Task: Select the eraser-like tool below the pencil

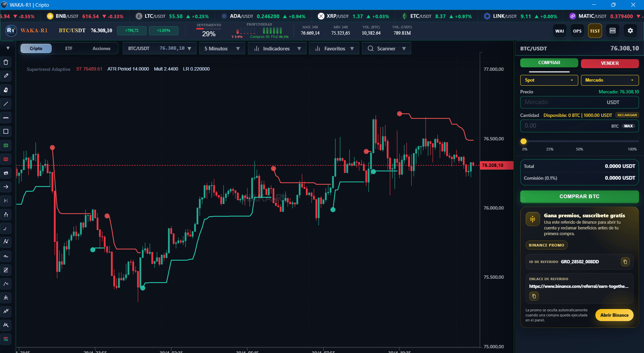Action: point(6,90)
